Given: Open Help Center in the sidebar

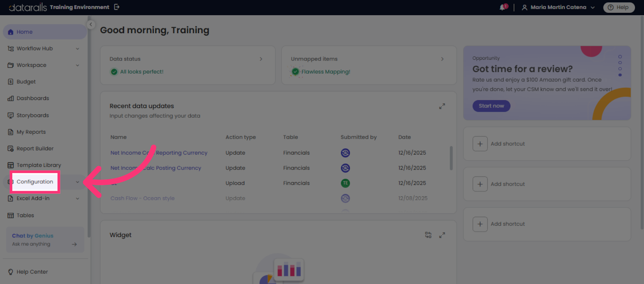Looking at the screenshot, I should click(32, 272).
